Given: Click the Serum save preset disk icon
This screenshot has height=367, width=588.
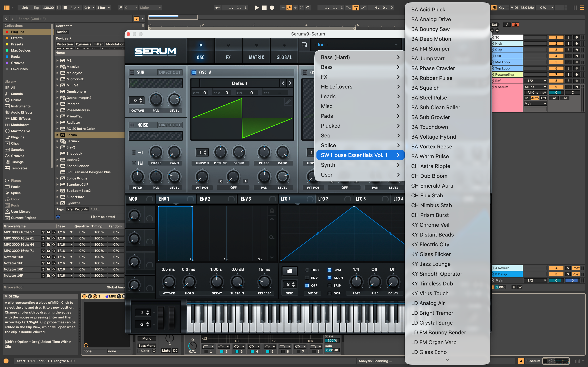Looking at the screenshot, I should click(304, 45).
